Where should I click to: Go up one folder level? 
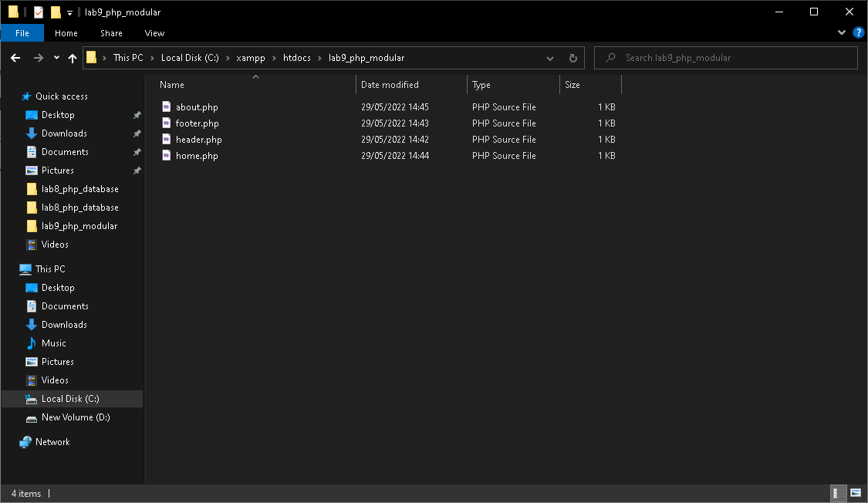pyautogui.click(x=73, y=58)
